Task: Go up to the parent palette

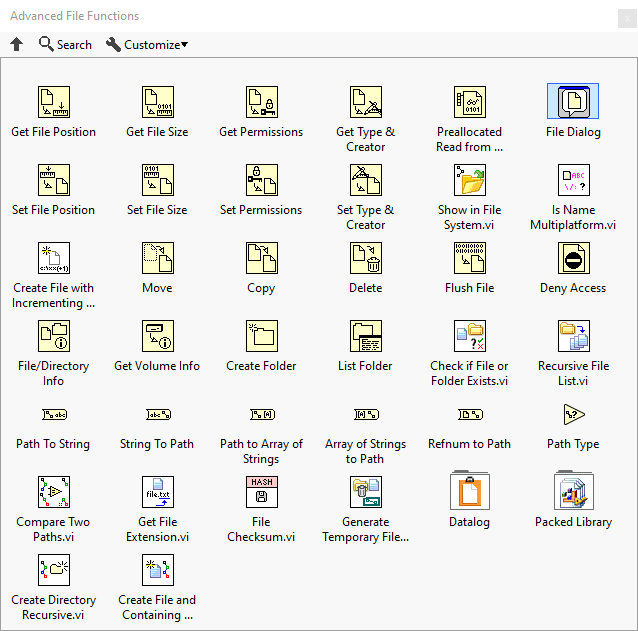Action: click(x=16, y=44)
